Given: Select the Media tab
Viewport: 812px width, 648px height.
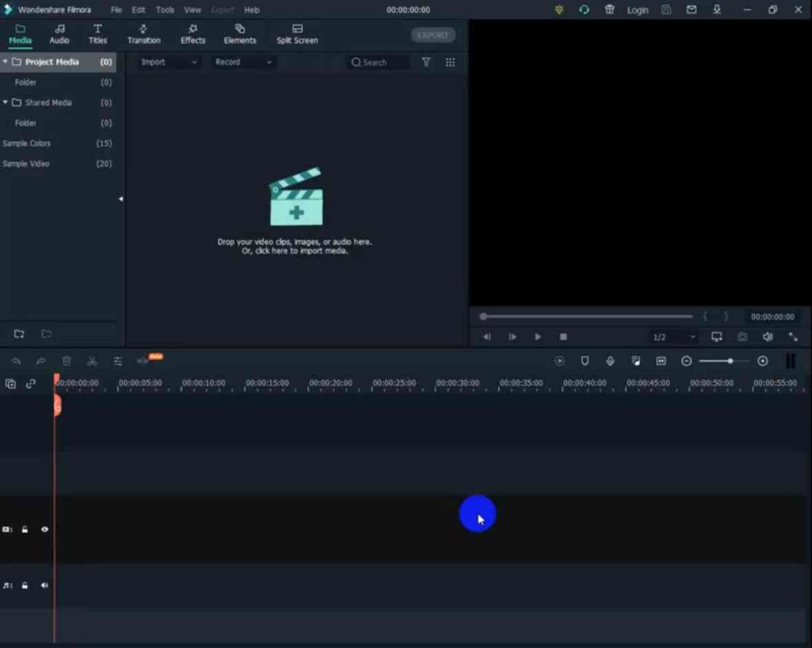Looking at the screenshot, I should pos(20,34).
